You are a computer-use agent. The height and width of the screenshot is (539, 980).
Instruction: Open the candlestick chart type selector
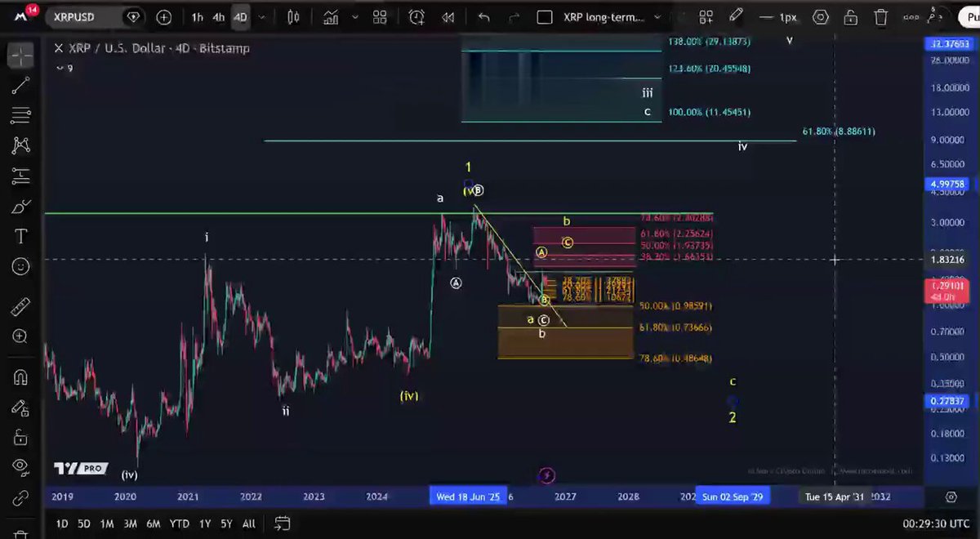(293, 17)
